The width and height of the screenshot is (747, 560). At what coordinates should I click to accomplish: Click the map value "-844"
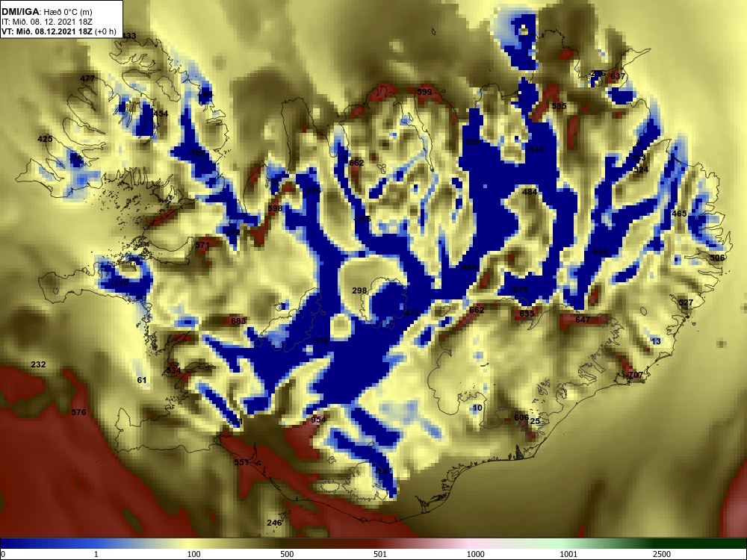[x=535, y=149]
